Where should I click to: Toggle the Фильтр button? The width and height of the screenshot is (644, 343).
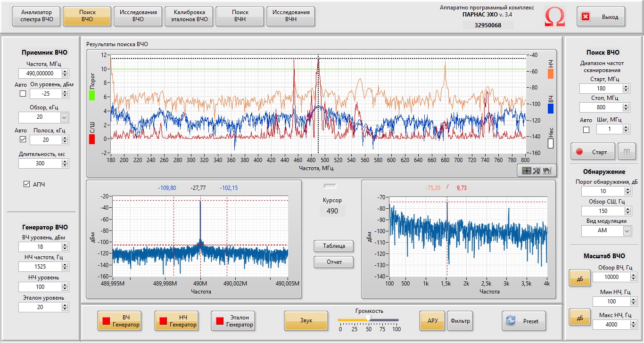(x=460, y=321)
